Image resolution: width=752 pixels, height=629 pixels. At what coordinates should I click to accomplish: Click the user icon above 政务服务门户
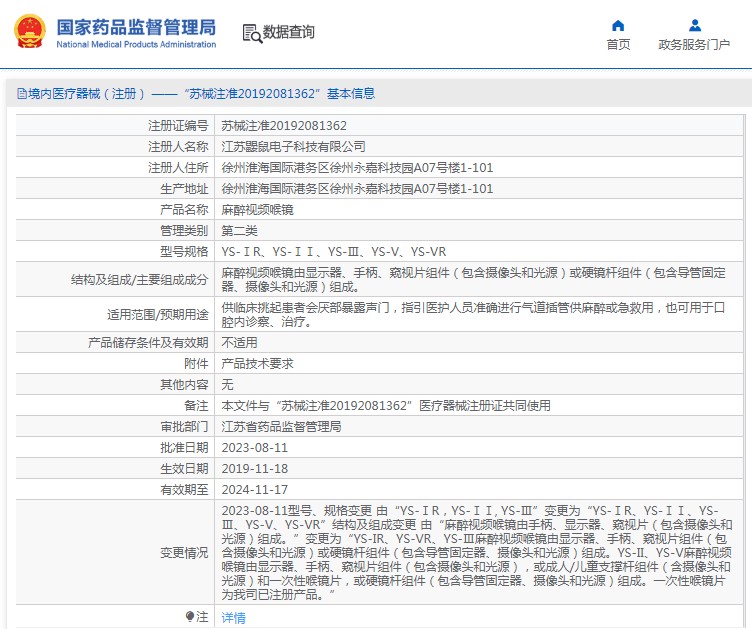pos(694,25)
